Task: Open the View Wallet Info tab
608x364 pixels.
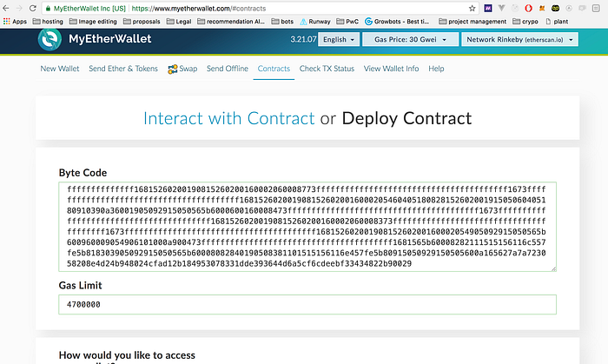Action: point(391,69)
